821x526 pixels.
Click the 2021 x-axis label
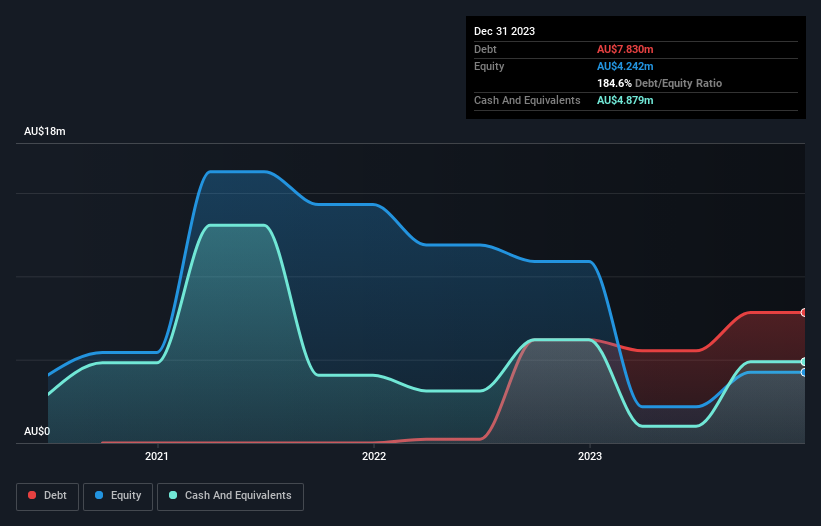click(x=157, y=456)
